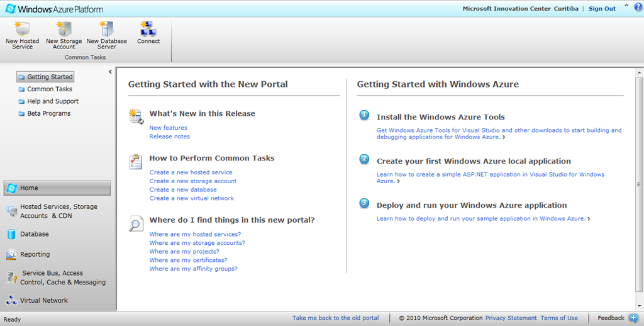Screen dimensions: 644x326
Task: Collapse the navigation pane arrow
Action: tap(110, 72)
